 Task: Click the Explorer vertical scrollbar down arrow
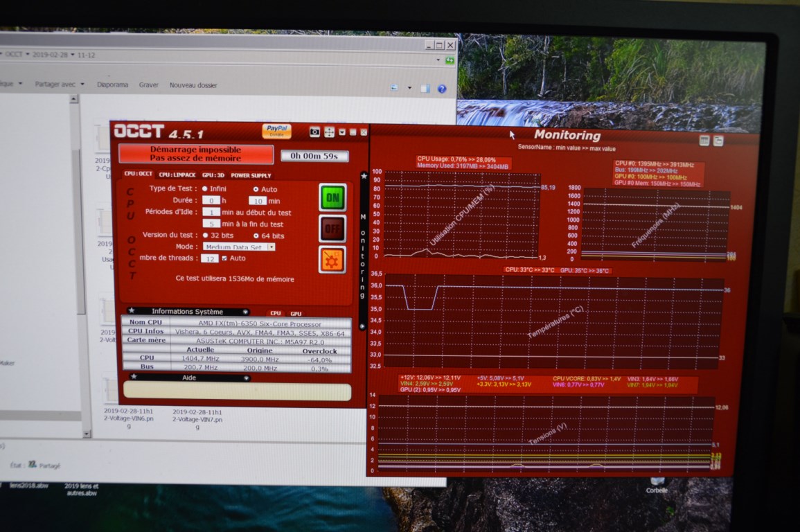tap(87, 434)
